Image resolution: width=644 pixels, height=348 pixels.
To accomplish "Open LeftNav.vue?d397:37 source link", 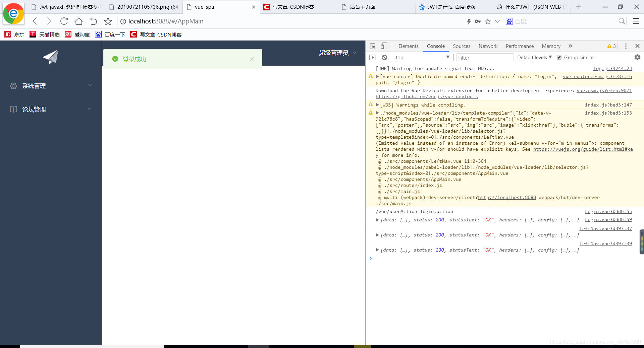I will pos(605,229).
